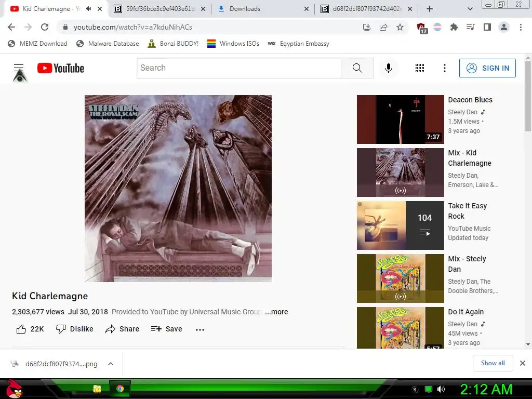Click the install app icon in address bar

pos(367,27)
